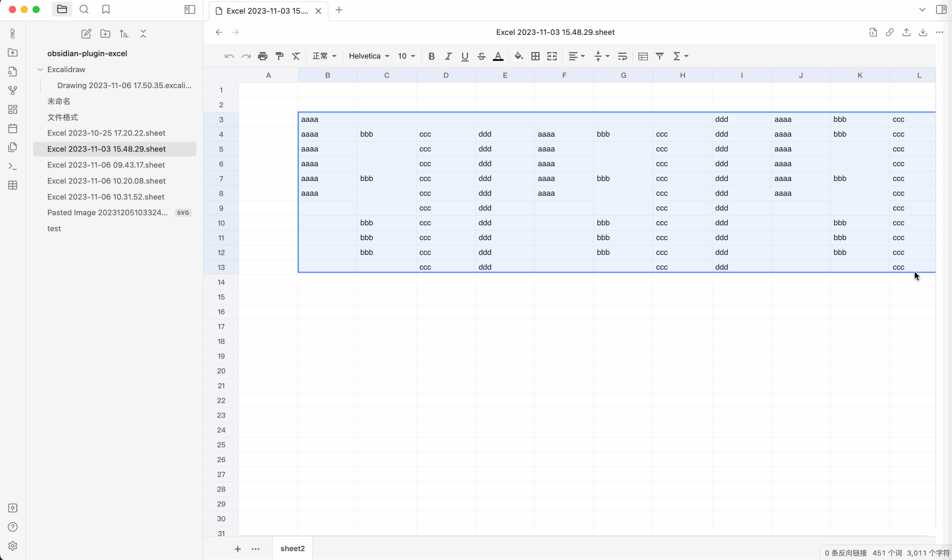This screenshot has height=560, width=952.
Task: Open the templates ribbon icon
Action: click(12, 147)
